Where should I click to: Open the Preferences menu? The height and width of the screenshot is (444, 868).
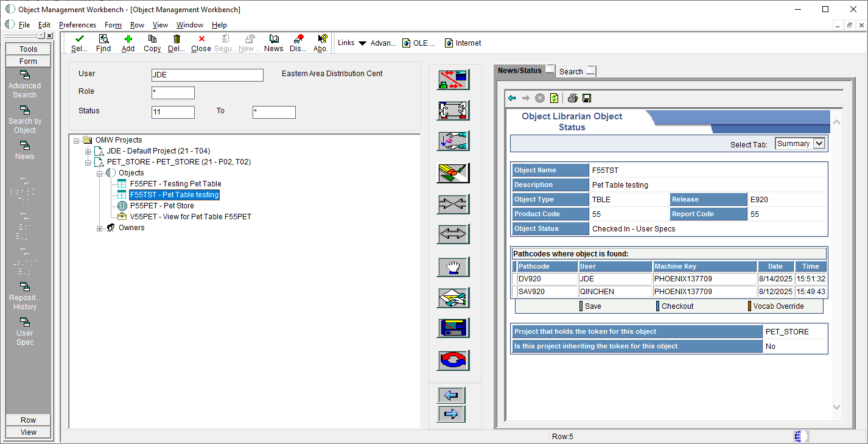click(77, 25)
